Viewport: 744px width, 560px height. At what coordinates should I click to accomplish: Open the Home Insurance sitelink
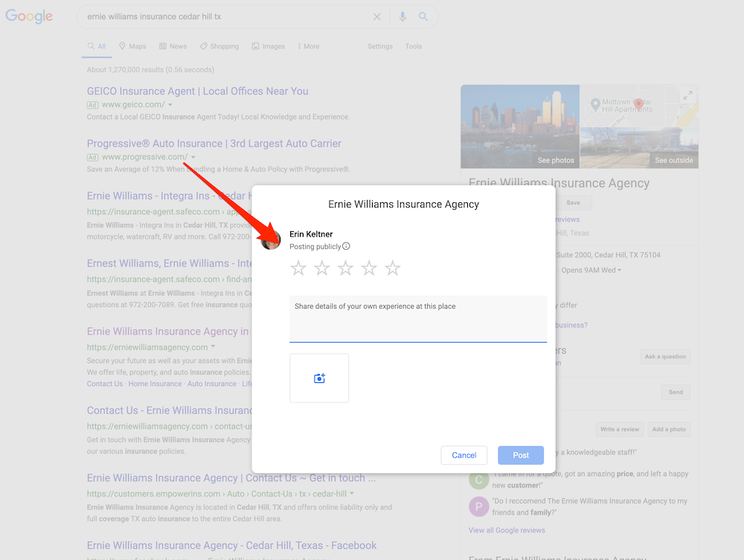(155, 384)
